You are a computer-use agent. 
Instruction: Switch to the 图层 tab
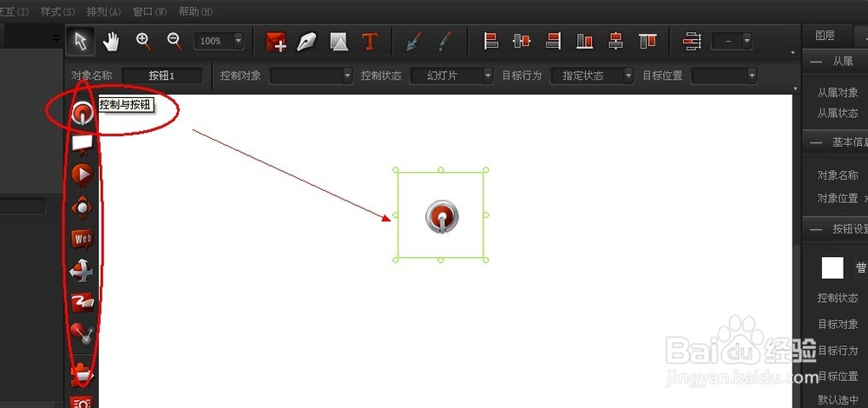pyautogui.click(x=825, y=36)
